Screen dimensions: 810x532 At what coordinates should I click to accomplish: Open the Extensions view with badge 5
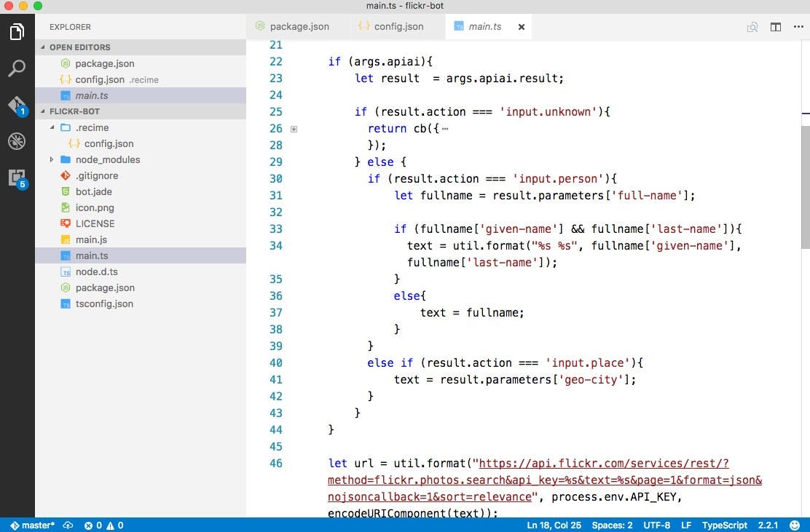17,179
